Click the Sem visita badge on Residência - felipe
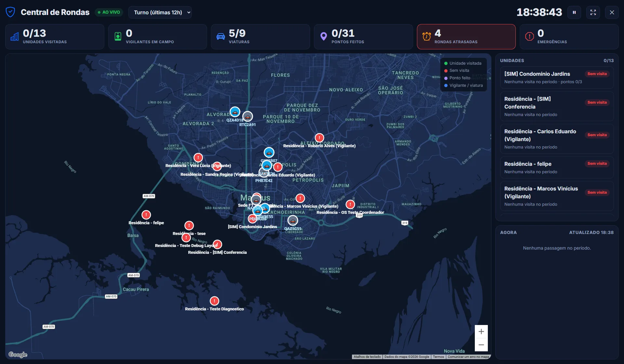Viewport: 624px width, 364px height. pyautogui.click(x=597, y=163)
